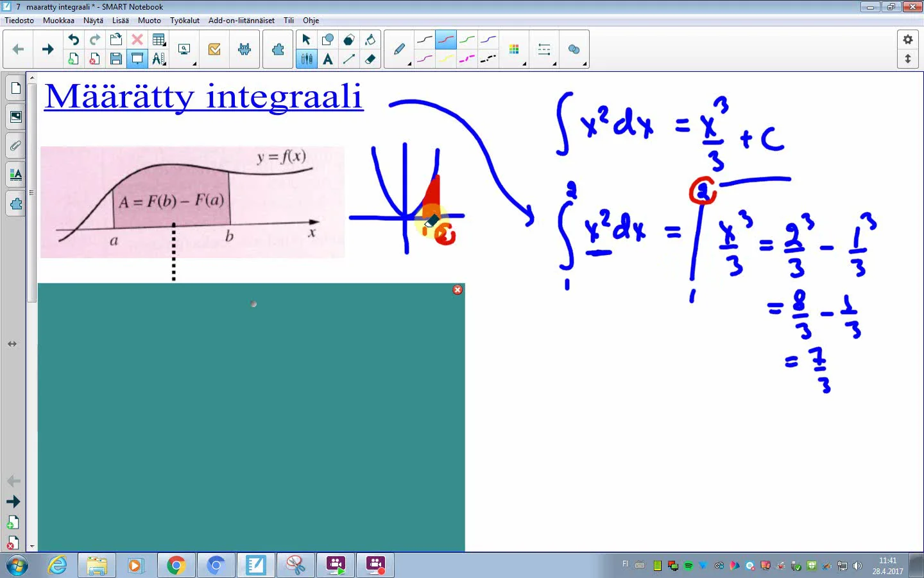Open the Measurement Tools dropdown
Image resolution: width=924 pixels, height=578 pixels.
pos(158,59)
